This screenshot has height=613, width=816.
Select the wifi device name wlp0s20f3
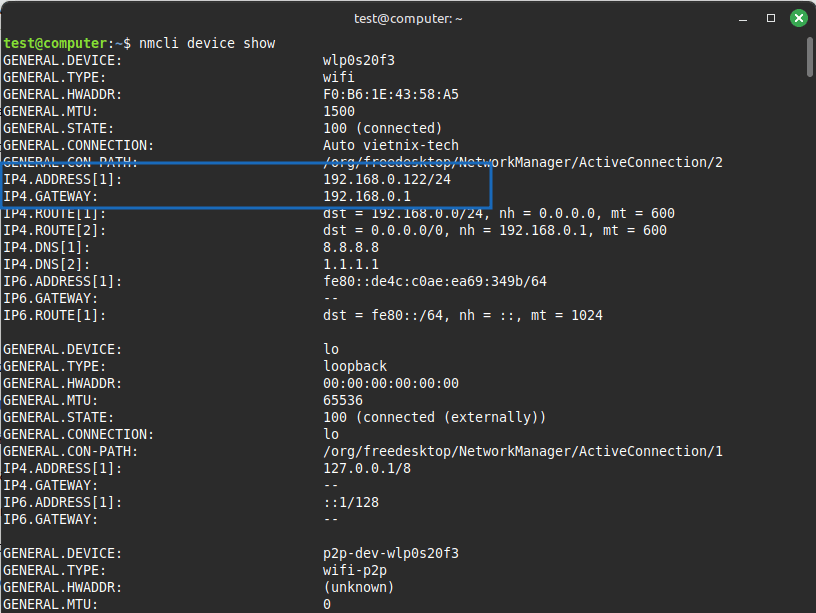point(360,60)
